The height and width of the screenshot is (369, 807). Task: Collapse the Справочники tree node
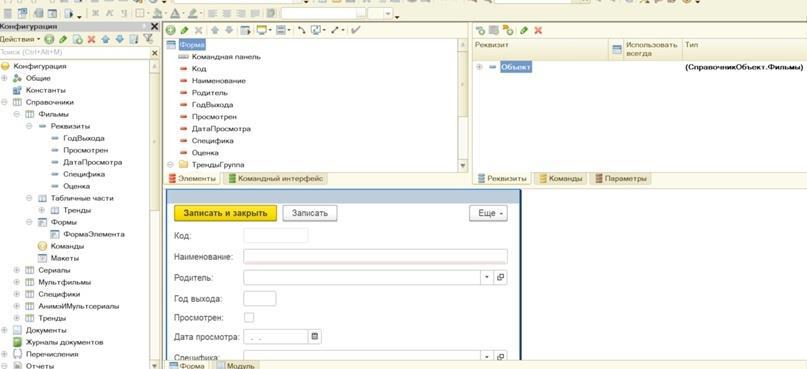tap(5, 102)
